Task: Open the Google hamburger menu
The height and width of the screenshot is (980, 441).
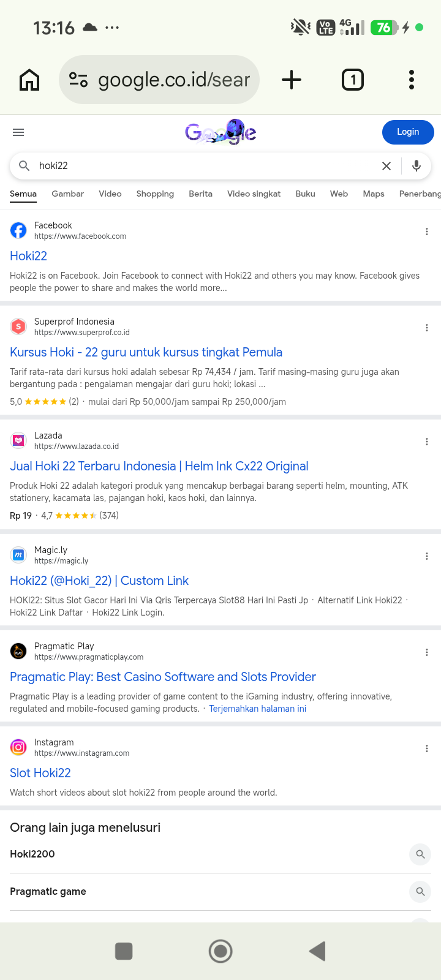Action: (18, 132)
